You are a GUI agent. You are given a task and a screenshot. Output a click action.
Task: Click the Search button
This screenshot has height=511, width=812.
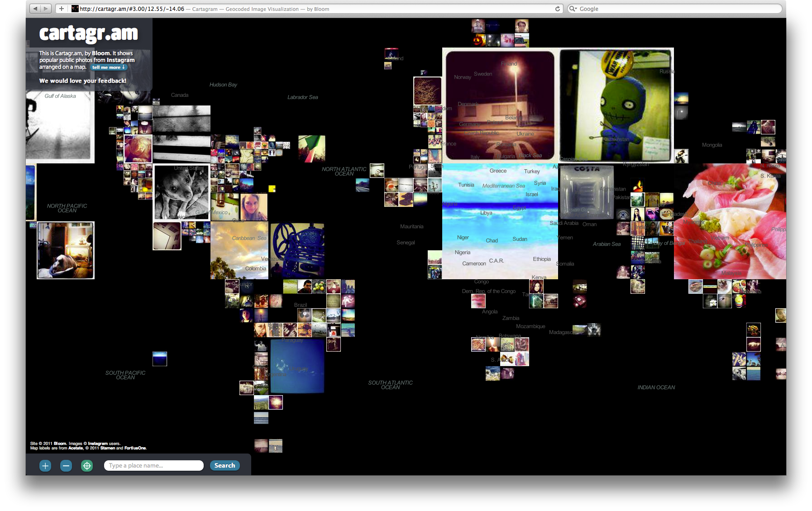tap(224, 466)
